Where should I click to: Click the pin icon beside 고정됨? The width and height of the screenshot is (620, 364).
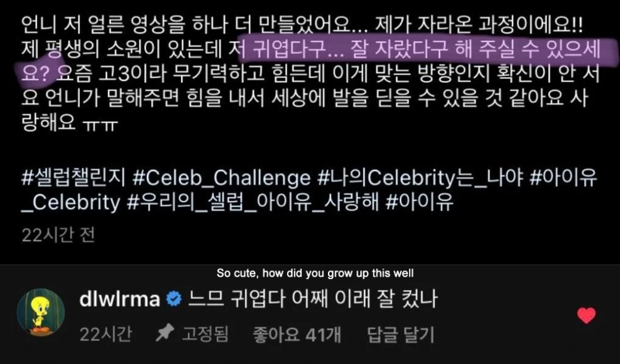[165, 334]
